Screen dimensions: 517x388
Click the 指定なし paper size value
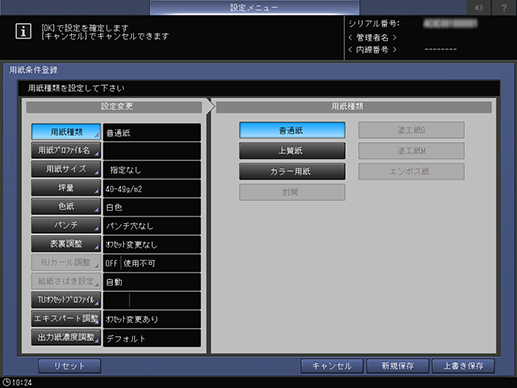(x=152, y=170)
